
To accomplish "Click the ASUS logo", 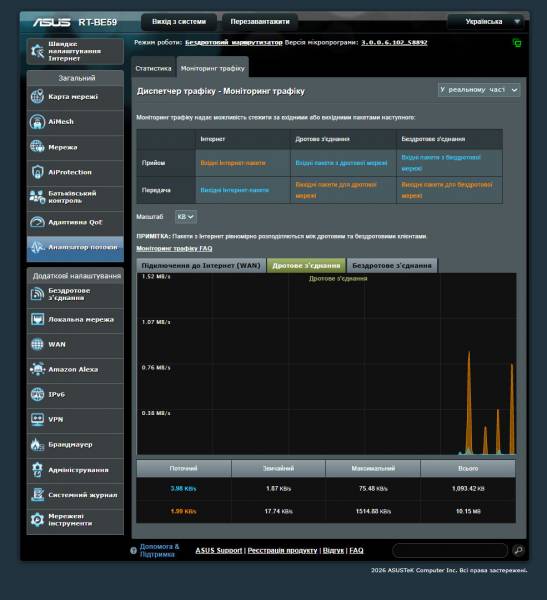I will tap(52, 22).
